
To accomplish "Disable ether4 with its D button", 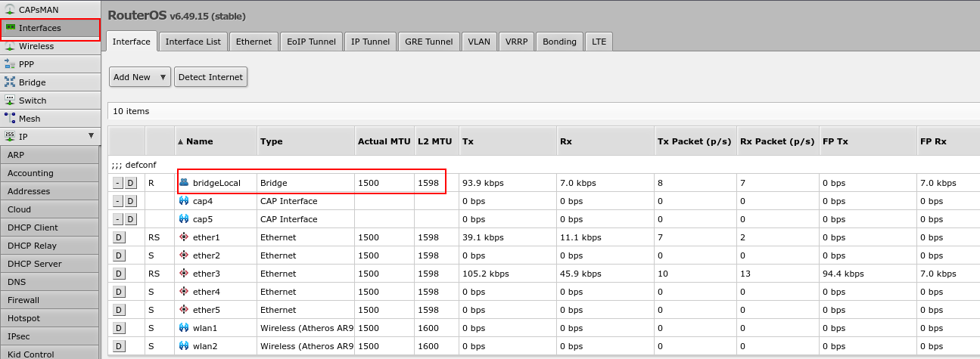I will [118, 292].
